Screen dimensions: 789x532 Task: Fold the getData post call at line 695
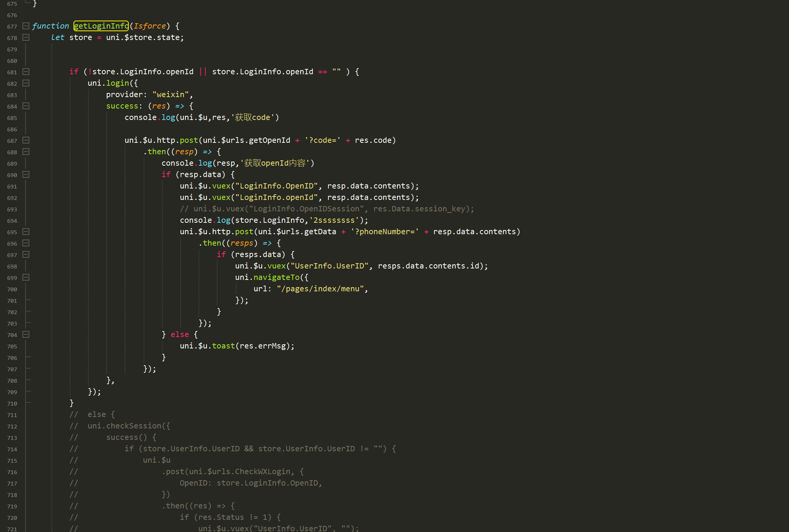26,232
